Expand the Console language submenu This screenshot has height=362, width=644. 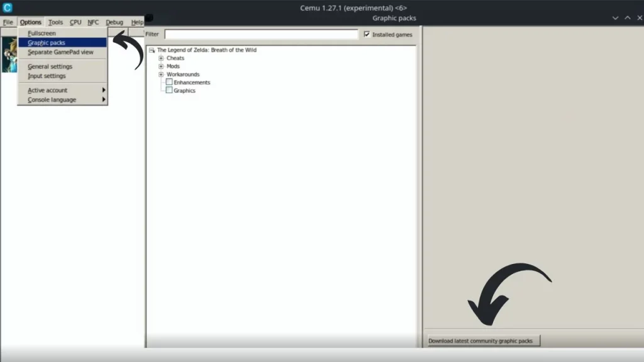click(62, 100)
